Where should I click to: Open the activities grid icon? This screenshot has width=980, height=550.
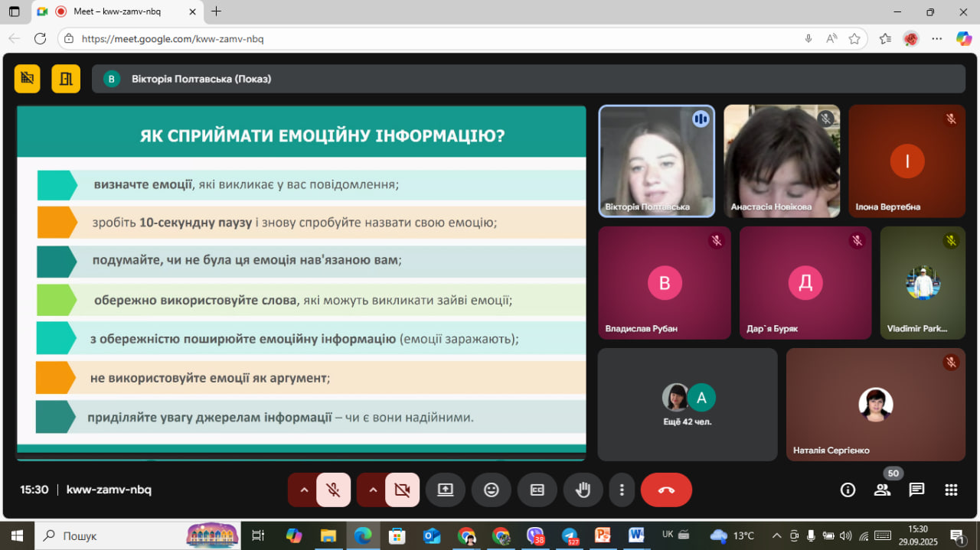coord(951,490)
